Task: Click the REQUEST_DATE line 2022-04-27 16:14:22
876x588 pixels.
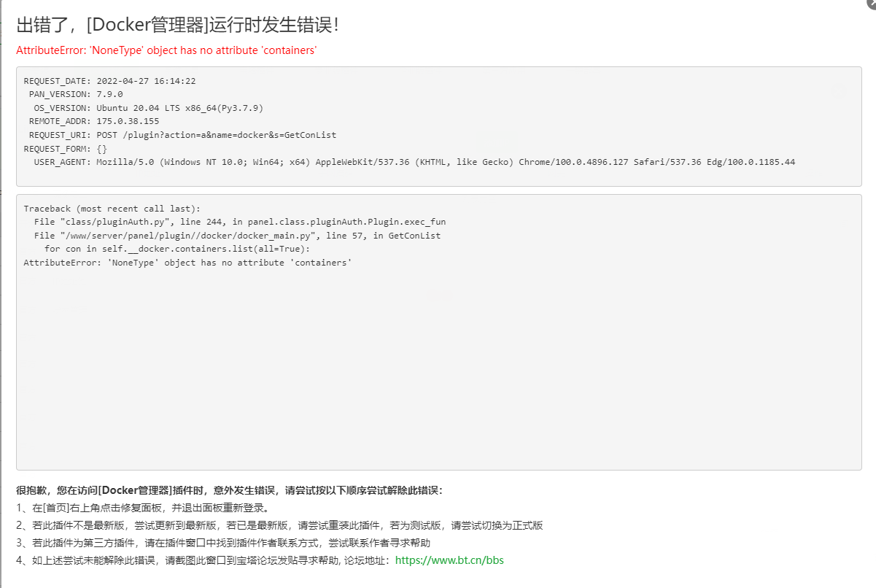Action: coord(109,81)
